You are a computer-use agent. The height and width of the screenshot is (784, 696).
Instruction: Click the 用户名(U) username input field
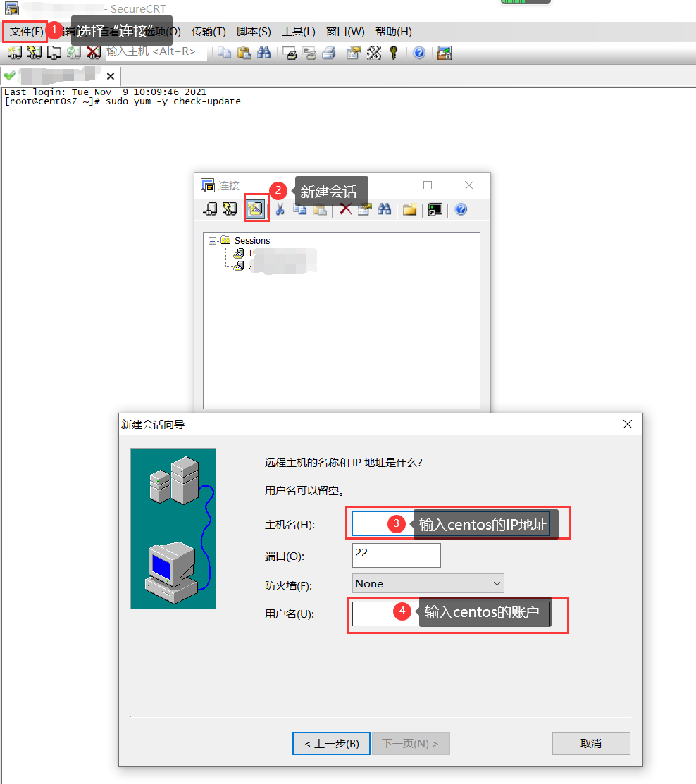click(451, 614)
